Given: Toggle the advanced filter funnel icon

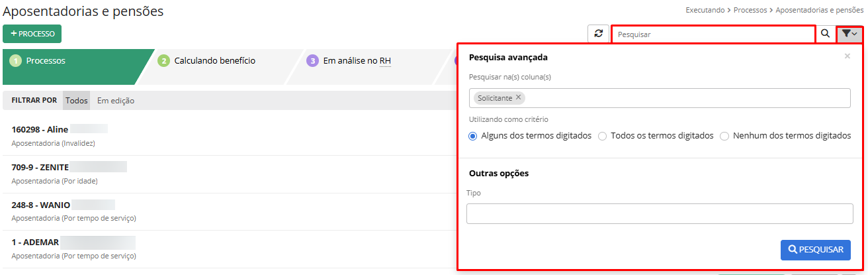Looking at the screenshot, I should pyautogui.click(x=850, y=34).
